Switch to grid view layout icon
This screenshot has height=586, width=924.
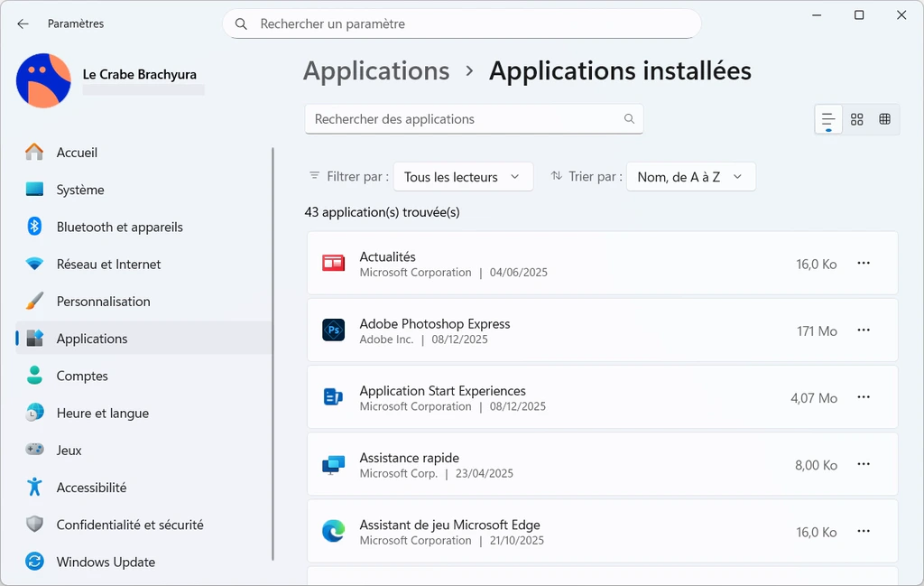857,119
